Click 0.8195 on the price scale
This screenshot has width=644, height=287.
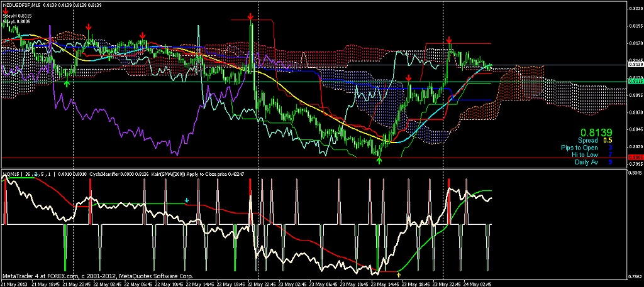[x=636, y=25]
